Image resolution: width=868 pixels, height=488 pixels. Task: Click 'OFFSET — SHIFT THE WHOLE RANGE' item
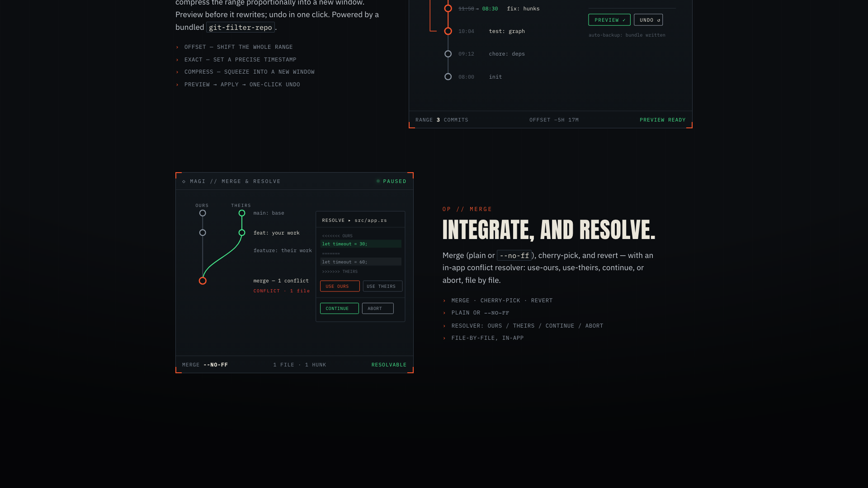239,47
